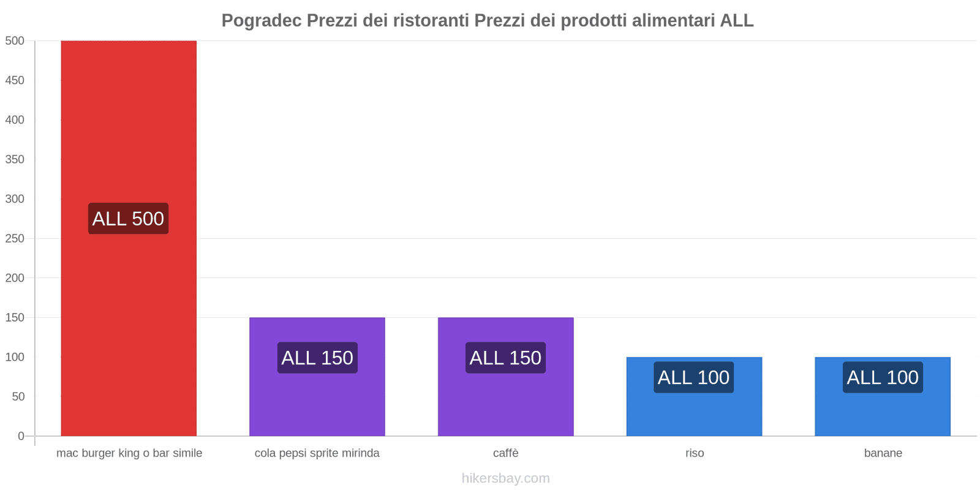Click the ALL 500 value label
The image size is (980, 490).
click(x=128, y=219)
